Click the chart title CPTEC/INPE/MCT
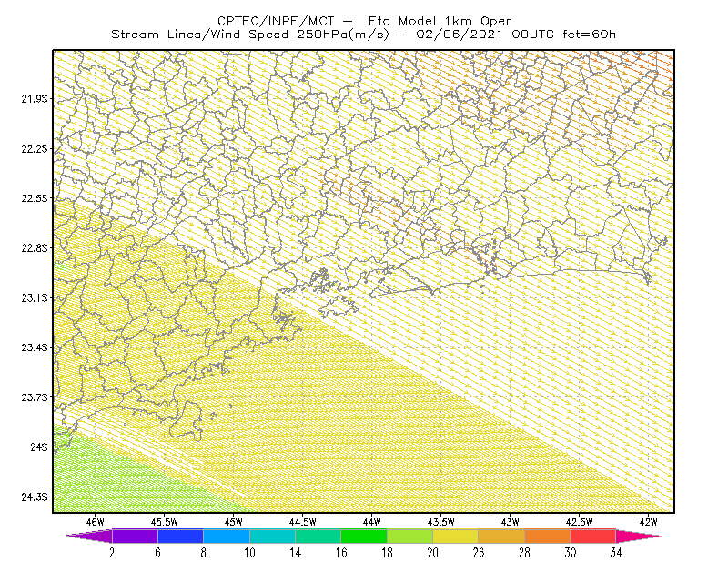The height and width of the screenshot is (562, 728). pos(276,21)
